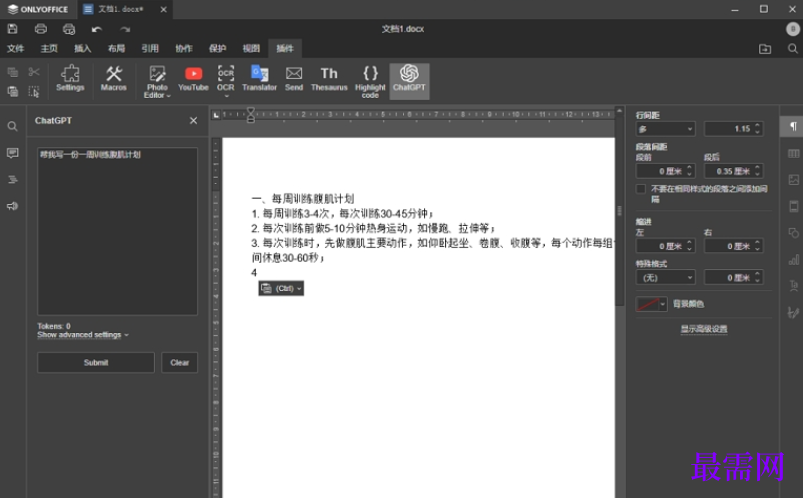Switch to the 保护 tab
This screenshot has height=498, width=803.
[x=217, y=49]
